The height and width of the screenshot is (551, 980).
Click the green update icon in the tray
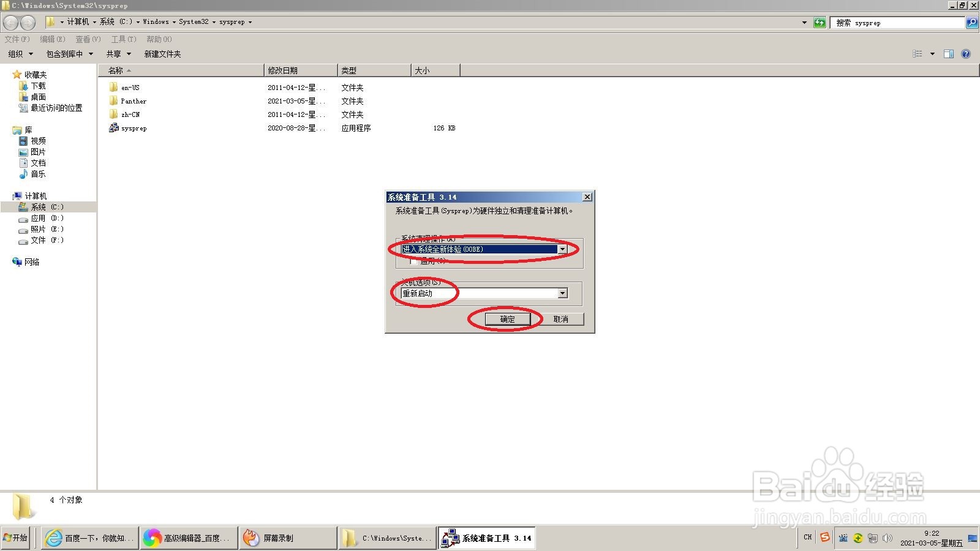(858, 538)
